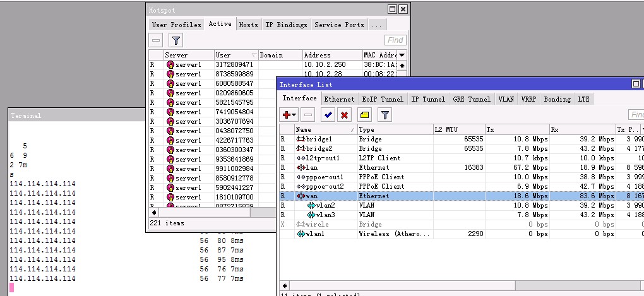Viewport: 644px width, 296px height.
Task: Click the vlan2 interface icon
Action: pyautogui.click(x=311, y=205)
